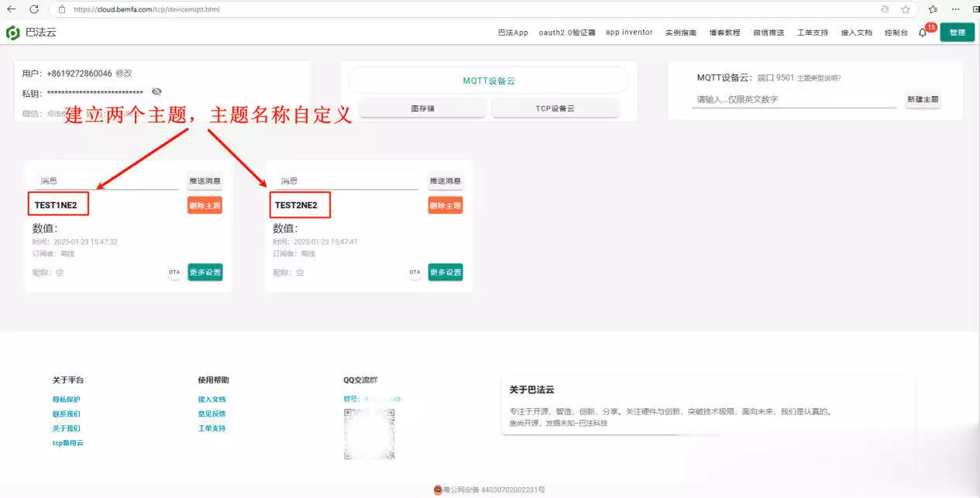The image size is (980, 498).
Task: Open 更多设置 for topic TEST1NE2
Action: click(205, 272)
